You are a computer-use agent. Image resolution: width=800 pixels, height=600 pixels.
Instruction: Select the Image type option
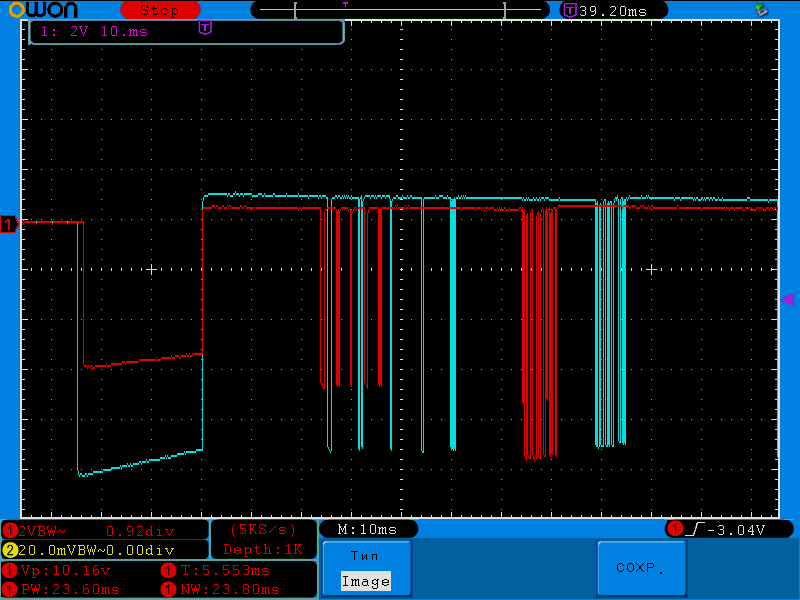pyautogui.click(x=365, y=581)
